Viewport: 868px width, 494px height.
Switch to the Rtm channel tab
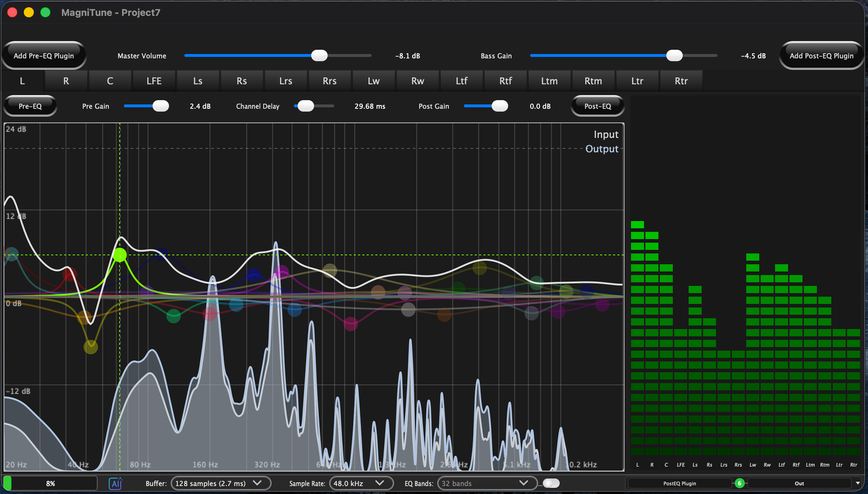593,80
